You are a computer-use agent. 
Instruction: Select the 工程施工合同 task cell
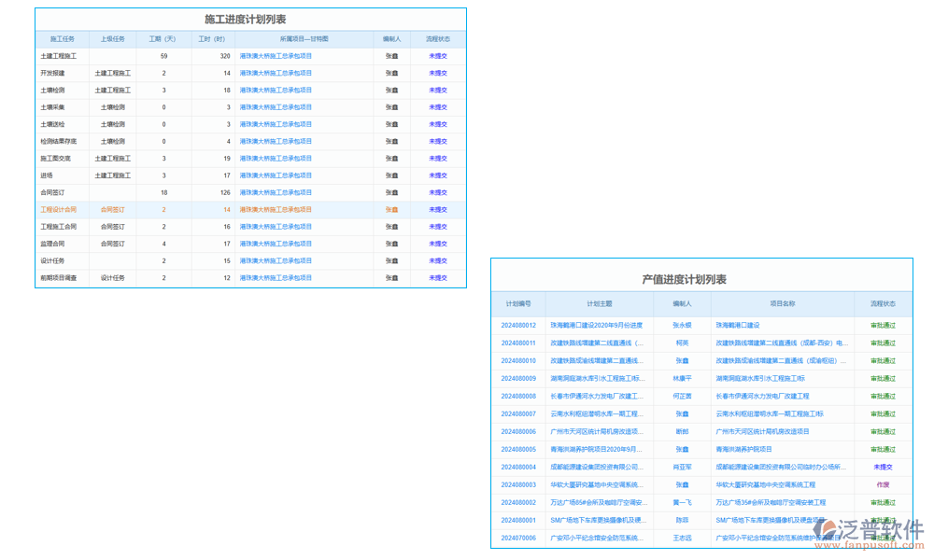coord(58,227)
